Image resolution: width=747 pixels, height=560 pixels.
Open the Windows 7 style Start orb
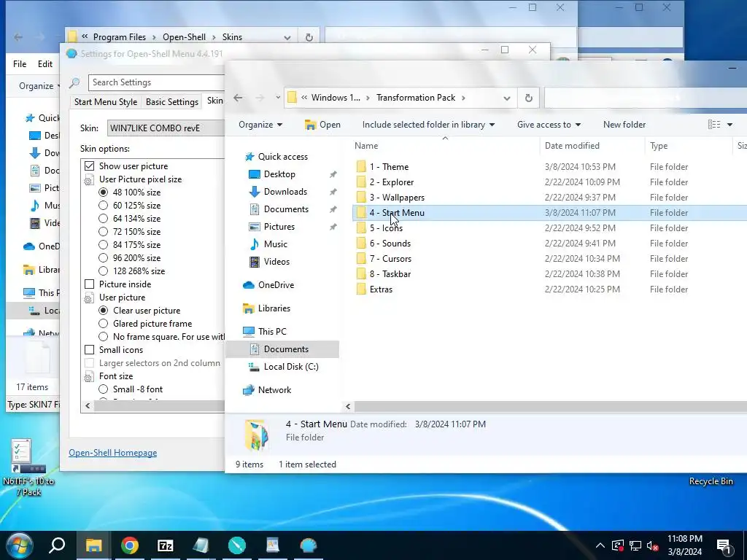[19, 545]
